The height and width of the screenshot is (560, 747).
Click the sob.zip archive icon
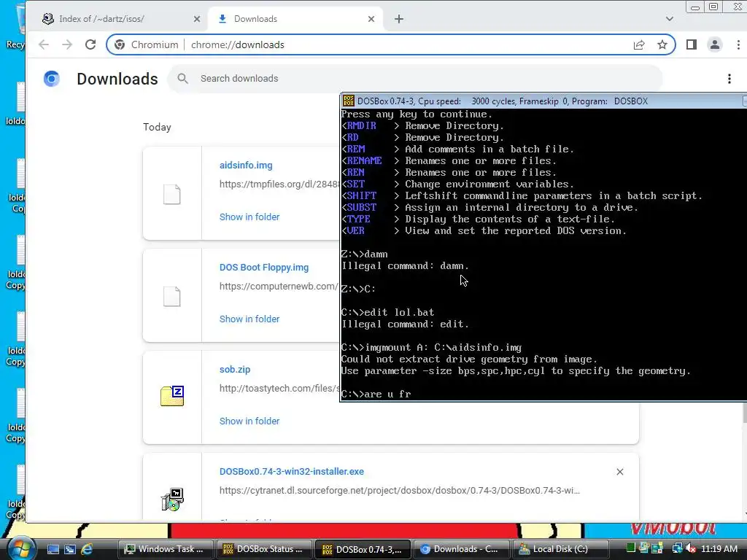[172, 396]
